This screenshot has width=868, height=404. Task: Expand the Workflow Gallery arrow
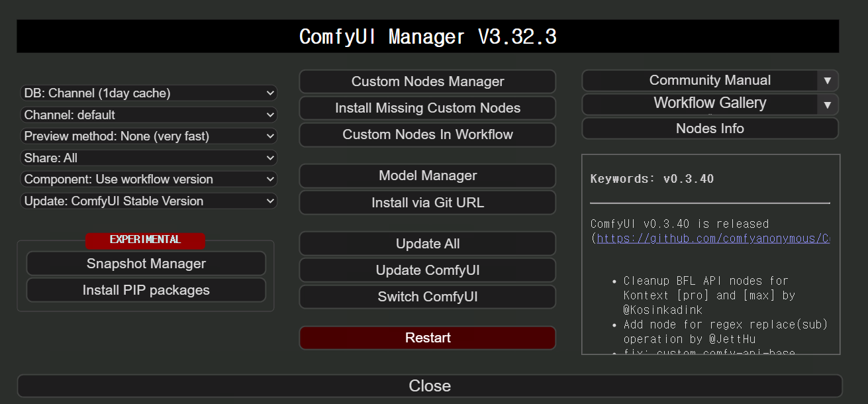click(827, 105)
